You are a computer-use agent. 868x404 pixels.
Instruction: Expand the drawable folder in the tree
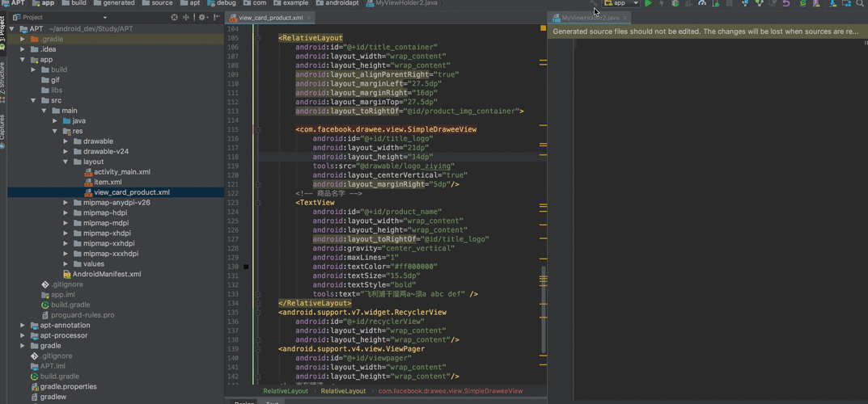[x=66, y=141]
